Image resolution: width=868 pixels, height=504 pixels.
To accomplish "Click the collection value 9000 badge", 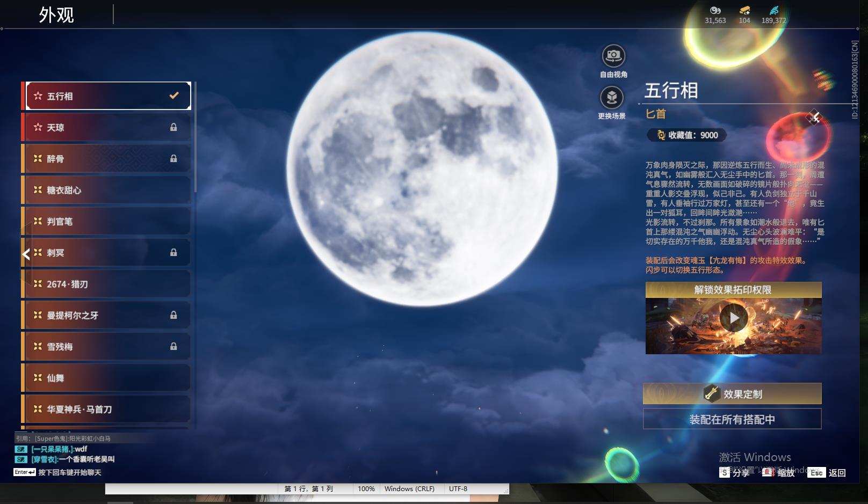I will (687, 135).
